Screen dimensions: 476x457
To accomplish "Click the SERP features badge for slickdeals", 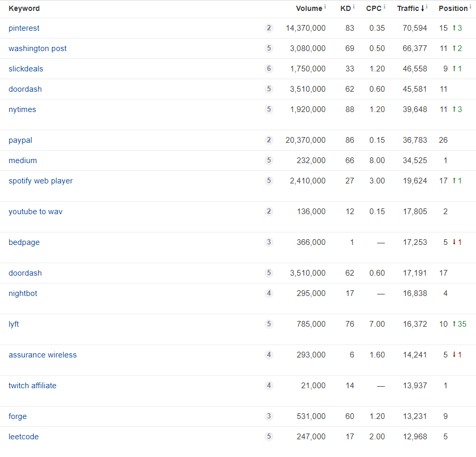I will click(269, 69).
